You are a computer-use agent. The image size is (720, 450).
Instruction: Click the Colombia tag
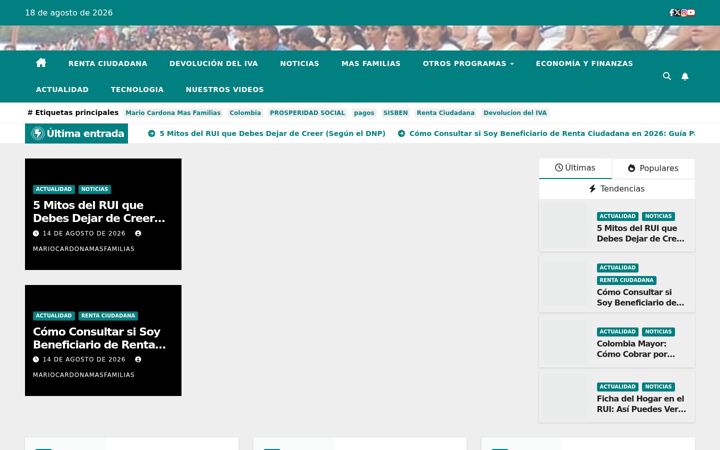click(245, 113)
